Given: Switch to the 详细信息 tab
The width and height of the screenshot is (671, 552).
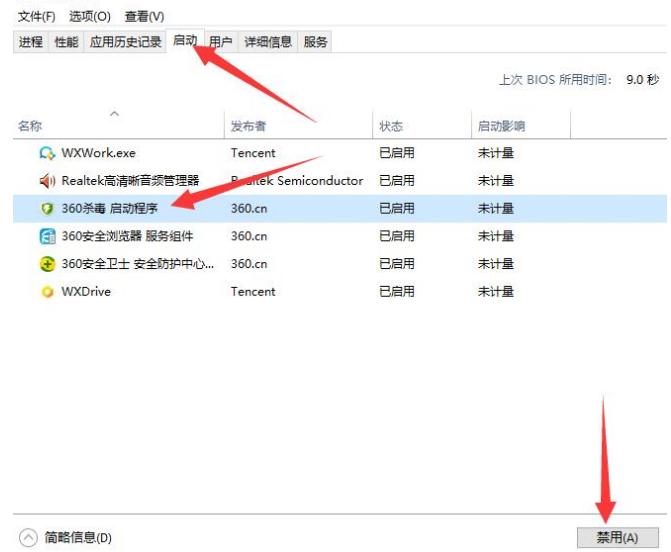Looking at the screenshot, I should pos(268,42).
